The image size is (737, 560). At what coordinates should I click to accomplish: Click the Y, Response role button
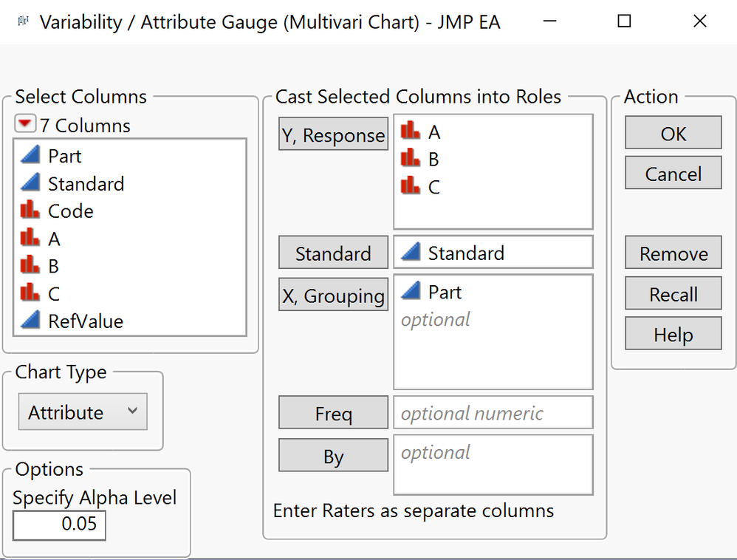click(333, 134)
